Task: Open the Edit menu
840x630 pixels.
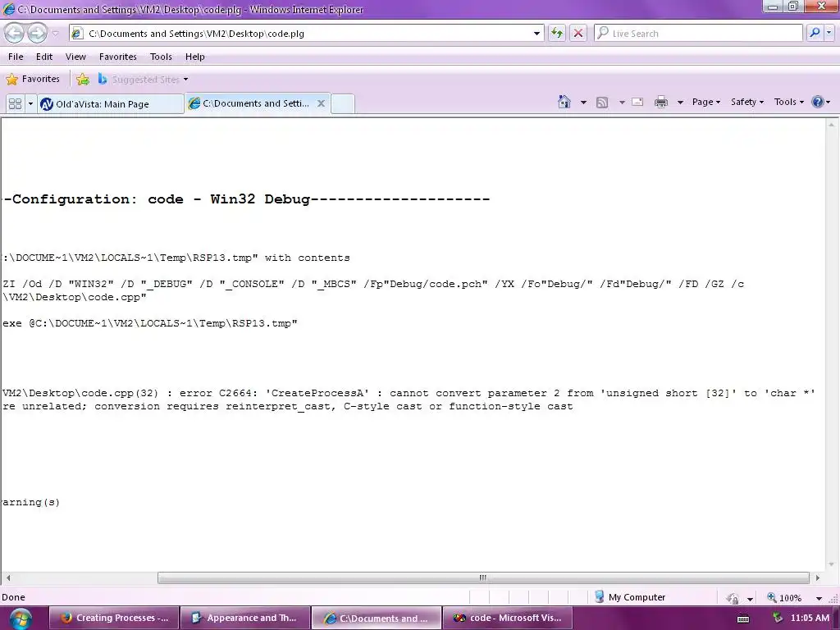Action: point(44,57)
